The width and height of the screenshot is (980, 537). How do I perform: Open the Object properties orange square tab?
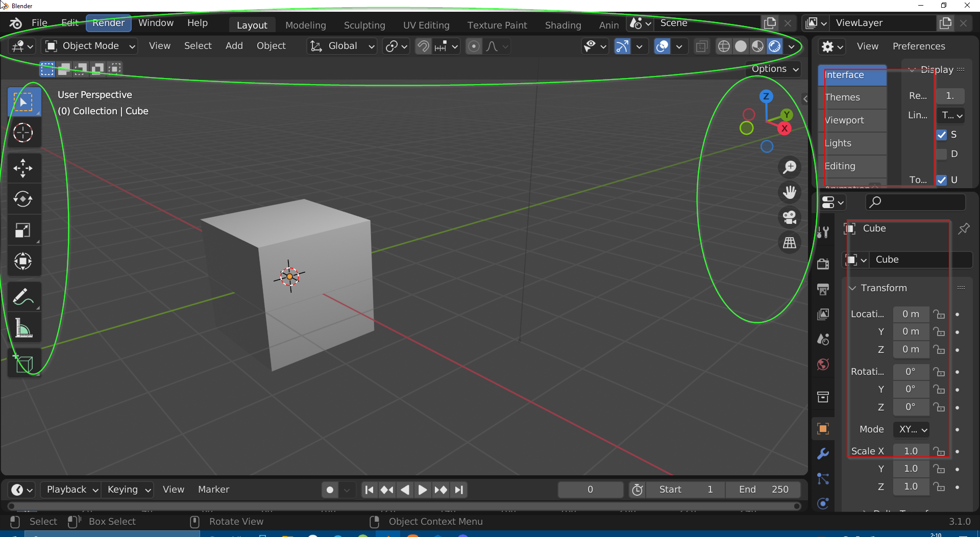(823, 428)
